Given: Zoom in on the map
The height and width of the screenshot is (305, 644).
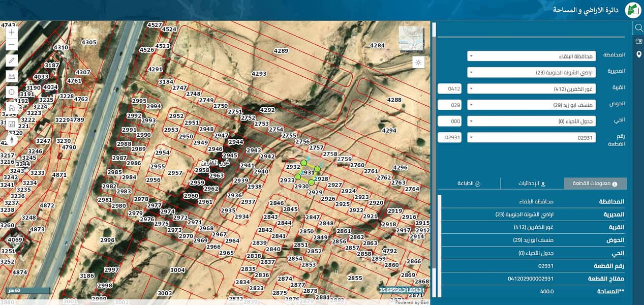Looking at the screenshot, I should [x=12, y=32].
